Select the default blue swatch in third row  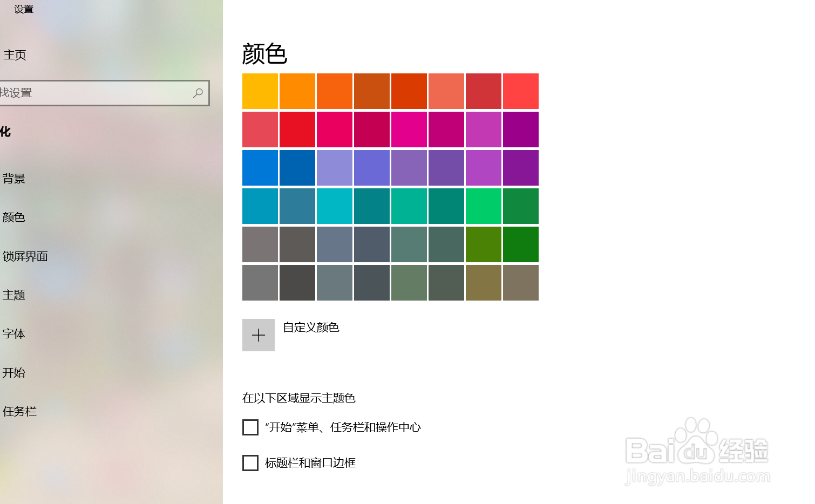coord(260,168)
